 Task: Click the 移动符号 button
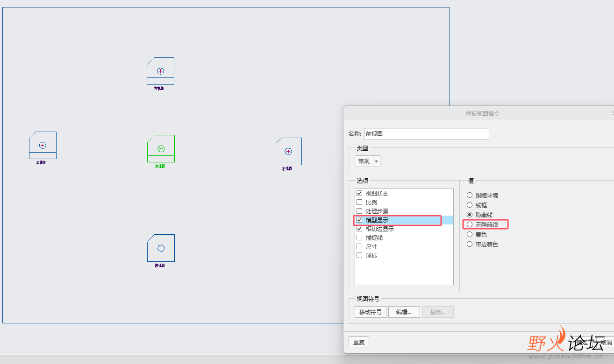click(x=371, y=312)
